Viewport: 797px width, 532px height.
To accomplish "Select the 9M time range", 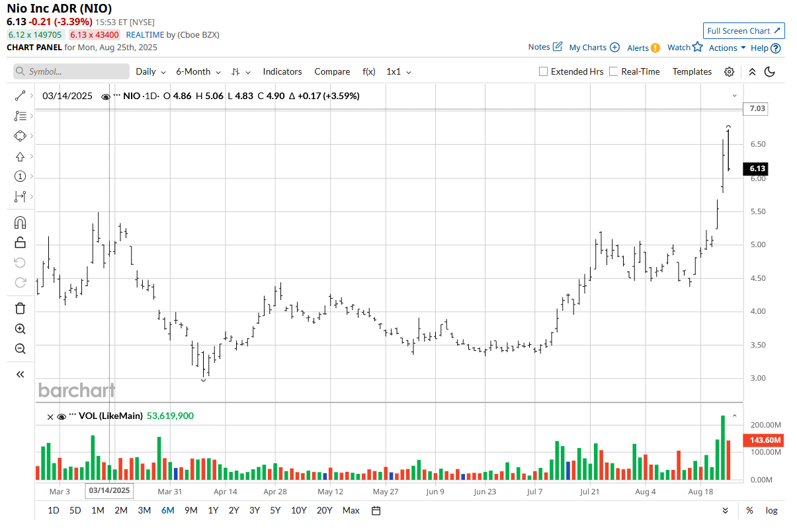I will [x=191, y=510].
